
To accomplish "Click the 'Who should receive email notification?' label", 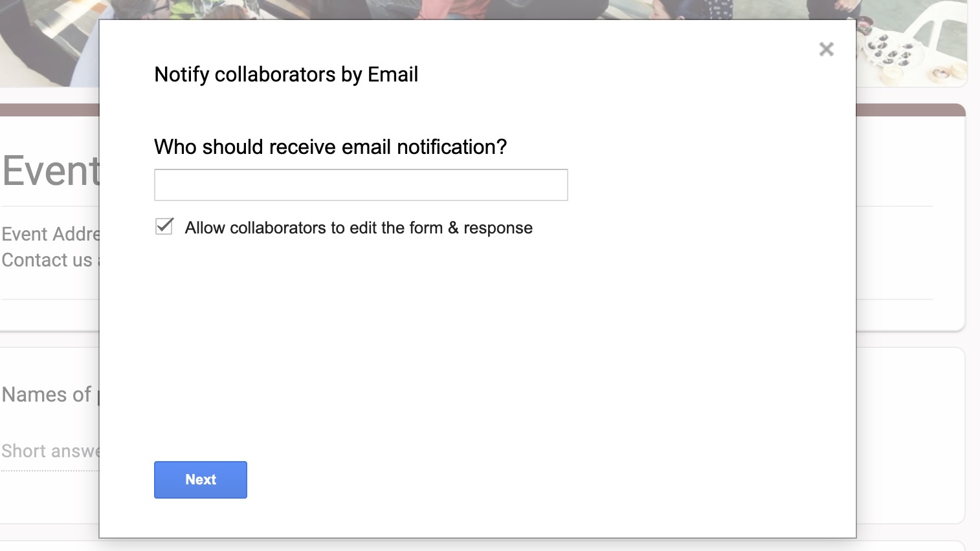I will tap(330, 147).
